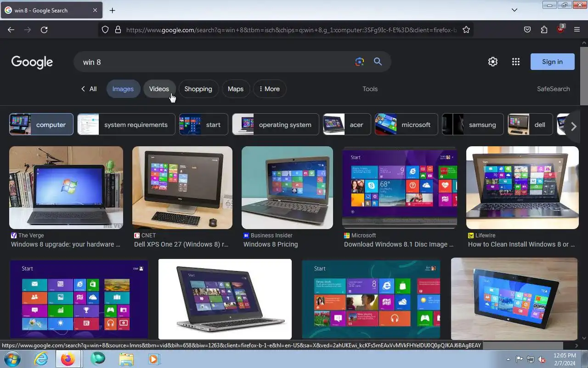Open Google quick settings gear
The image size is (588, 368).
pyautogui.click(x=493, y=62)
